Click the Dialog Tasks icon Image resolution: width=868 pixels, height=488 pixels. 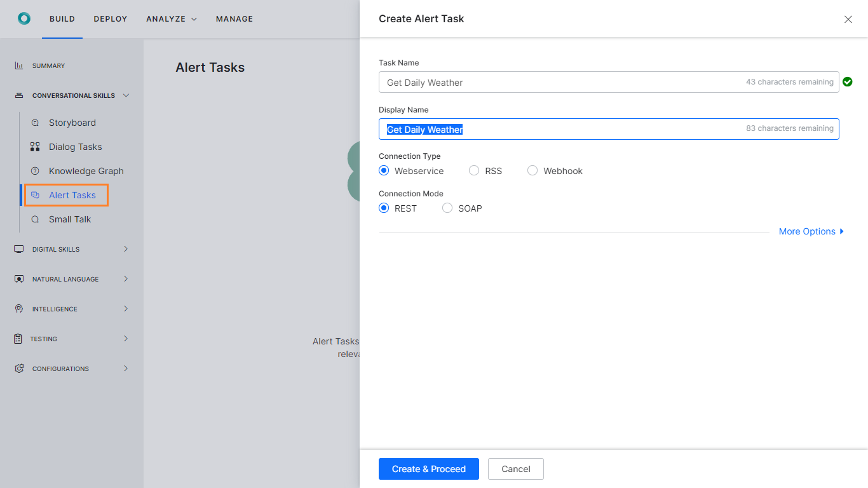point(36,147)
